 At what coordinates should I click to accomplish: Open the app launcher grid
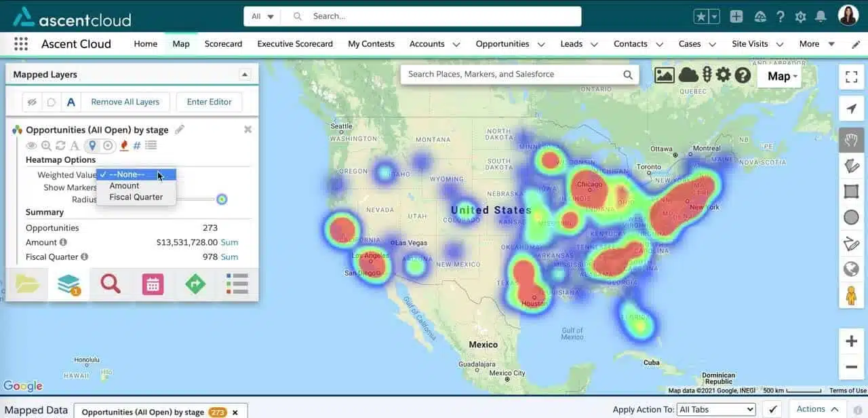pos(21,44)
